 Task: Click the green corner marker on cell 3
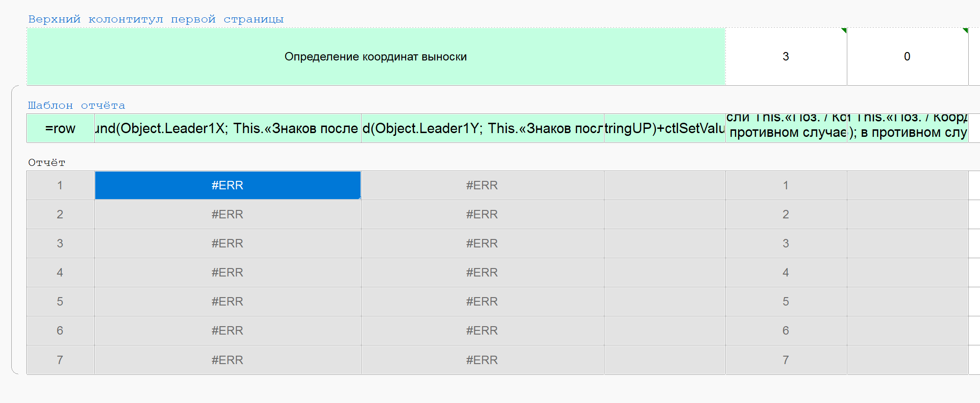point(844,30)
